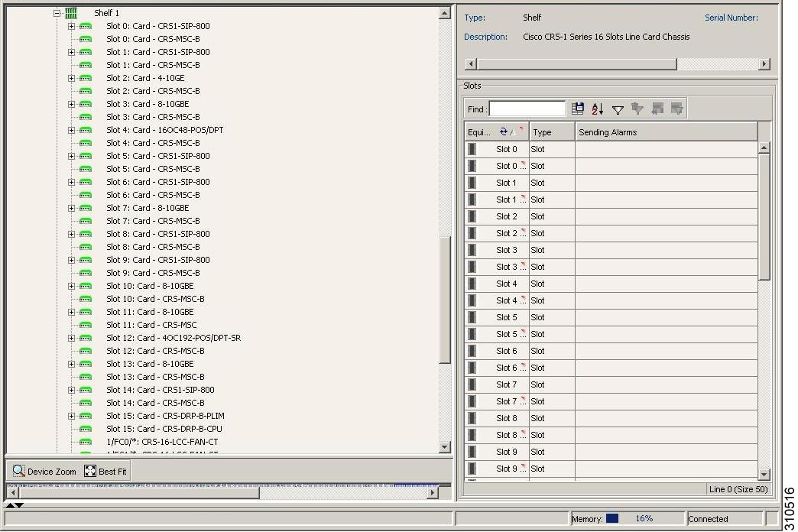Click inside the Find text field
798x532 pixels.
tap(527, 109)
